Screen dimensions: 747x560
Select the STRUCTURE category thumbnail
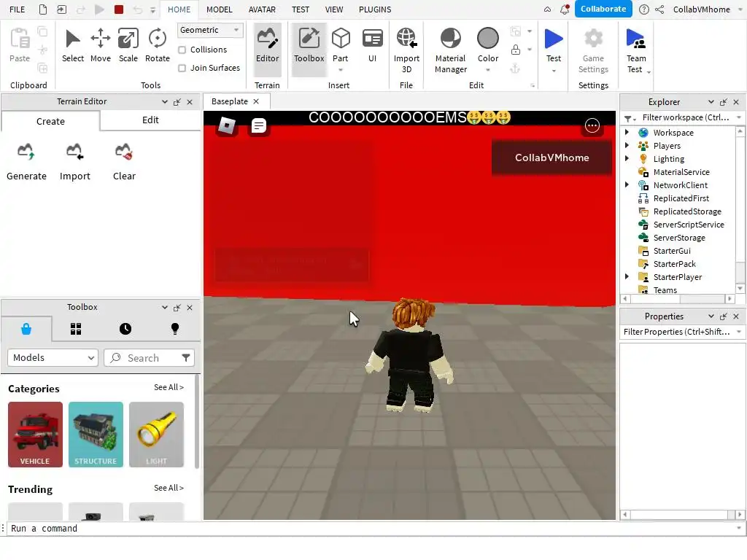(96, 435)
